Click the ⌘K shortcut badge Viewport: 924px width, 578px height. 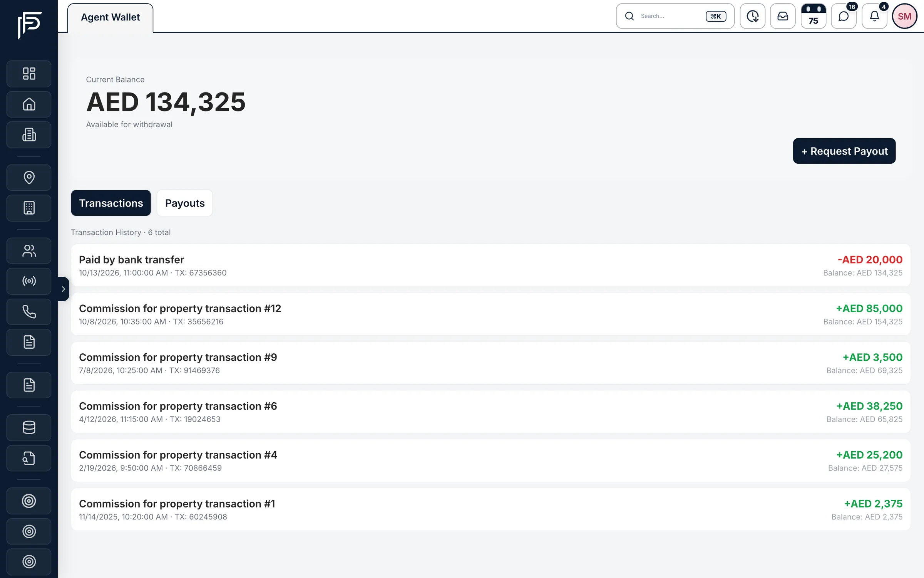coord(716,16)
